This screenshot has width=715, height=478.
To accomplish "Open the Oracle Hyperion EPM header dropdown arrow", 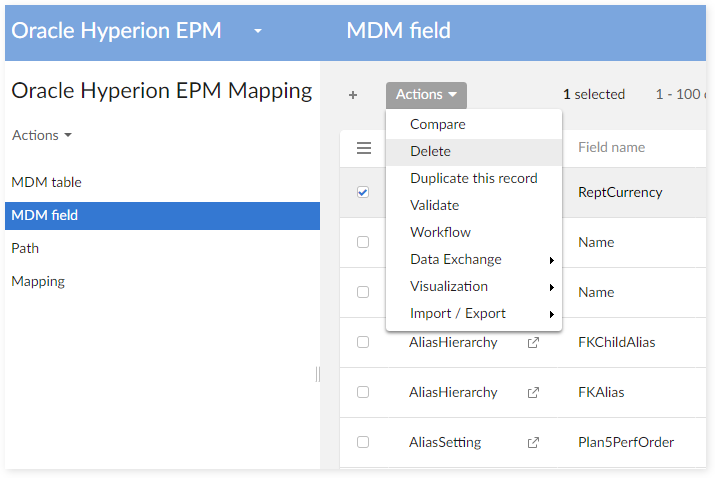I will (x=258, y=31).
